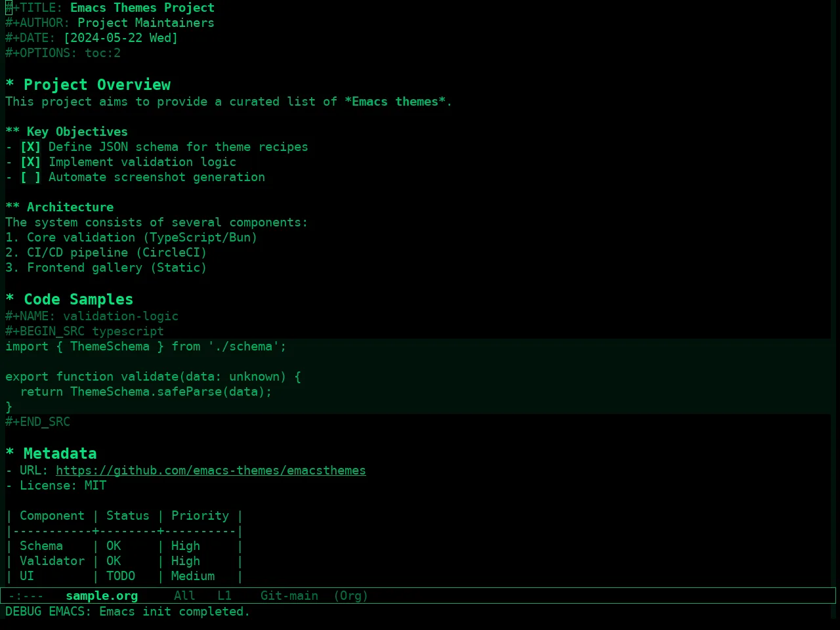Click the 'Status' table header cell
Image resolution: width=840 pixels, height=630 pixels.
pos(128,516)
